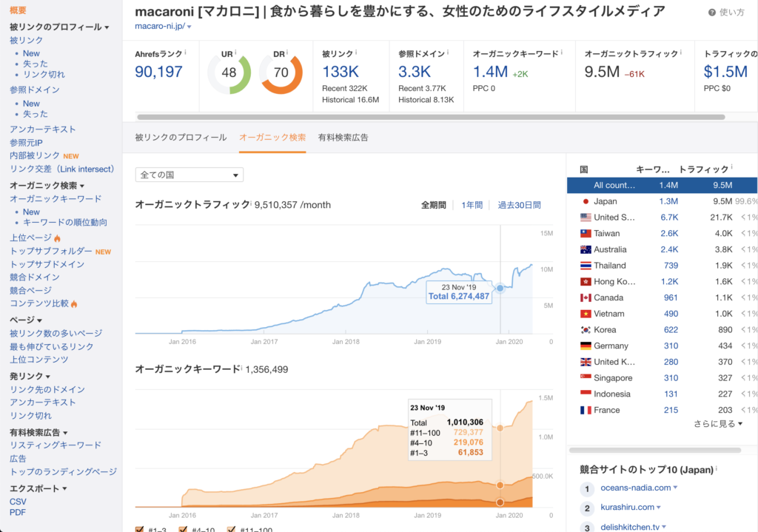Switch to the 被リンクのプロフィール tab
Screen dimensions: 758x532
pos(181,138)
